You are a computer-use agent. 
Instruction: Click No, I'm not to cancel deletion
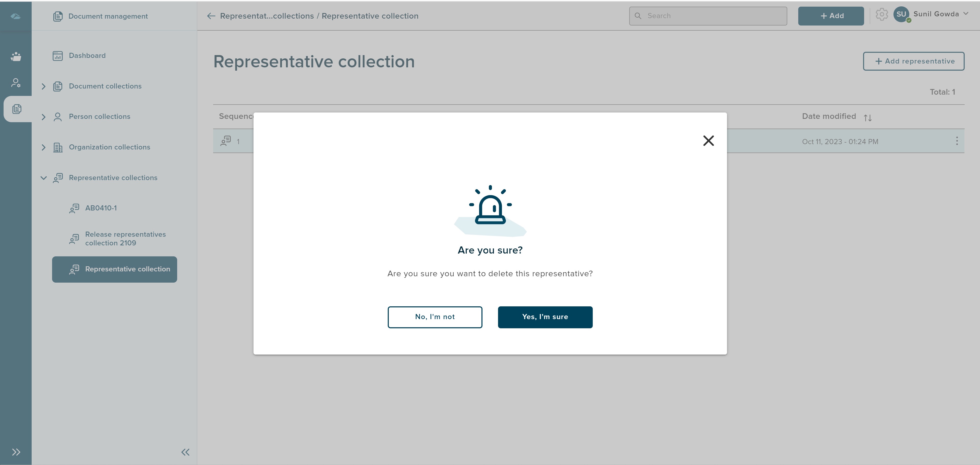coord(435,317)
